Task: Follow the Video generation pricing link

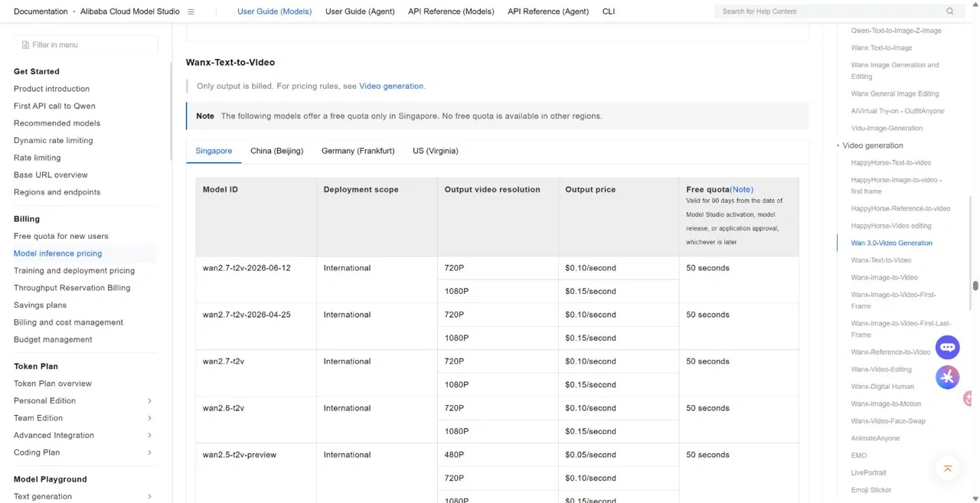Action: (x=391, y=87)
